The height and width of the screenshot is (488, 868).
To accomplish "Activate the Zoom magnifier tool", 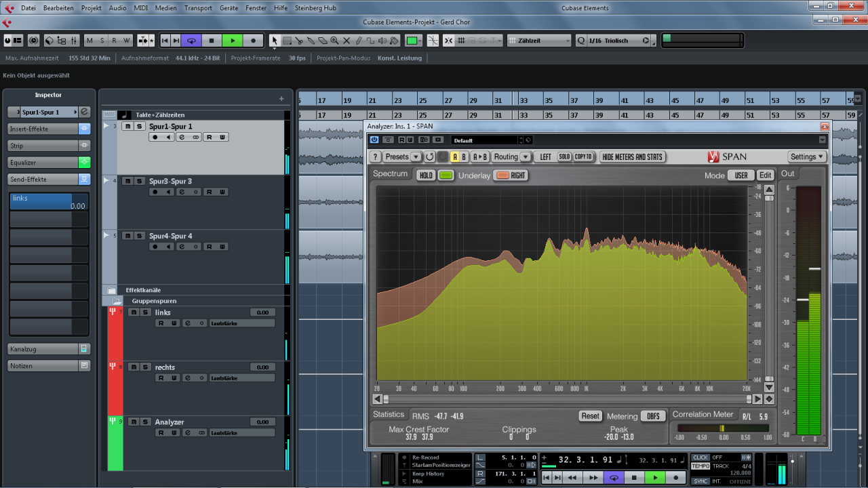I will click(335, 41).
